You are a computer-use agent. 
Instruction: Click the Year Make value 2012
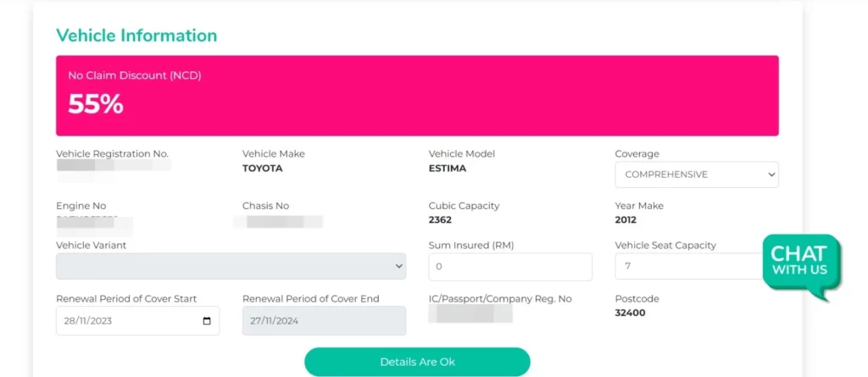click(x=626, y=219)
